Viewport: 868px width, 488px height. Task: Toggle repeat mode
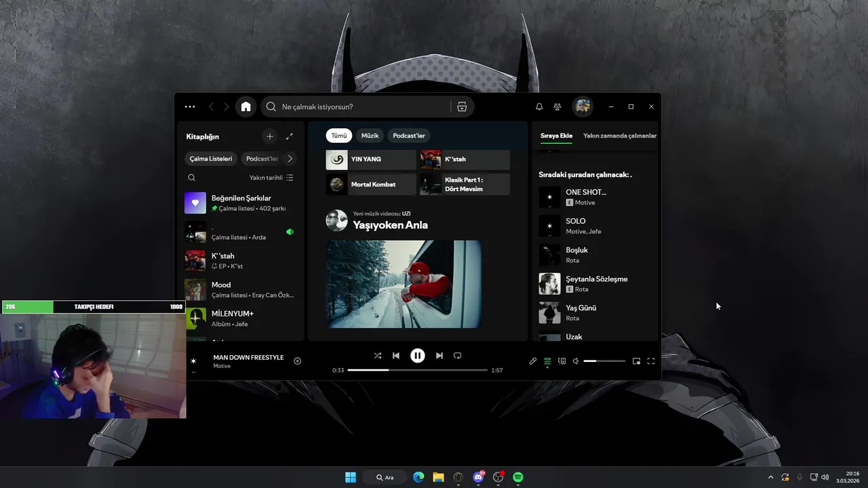458,355
